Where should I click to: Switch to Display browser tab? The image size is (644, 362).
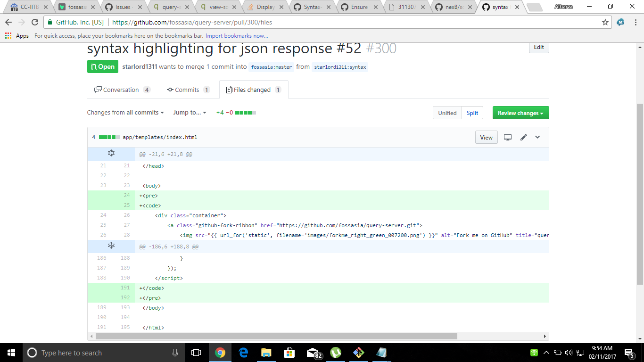tap(264, 7)
